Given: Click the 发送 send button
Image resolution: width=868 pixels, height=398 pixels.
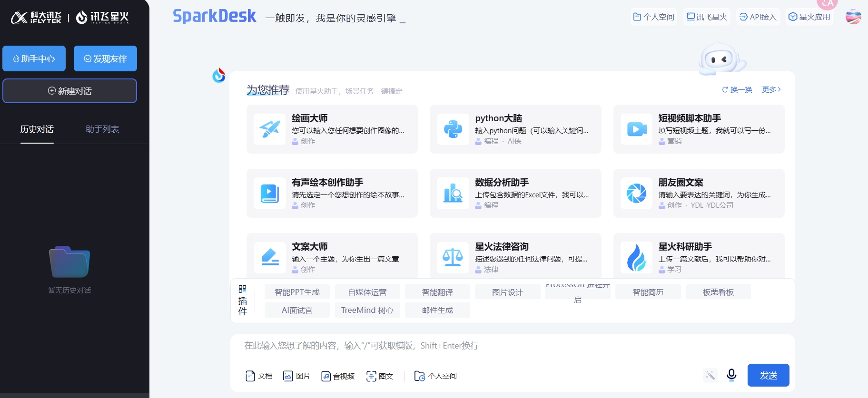Looking at the screenshot, I should [769, 375].
